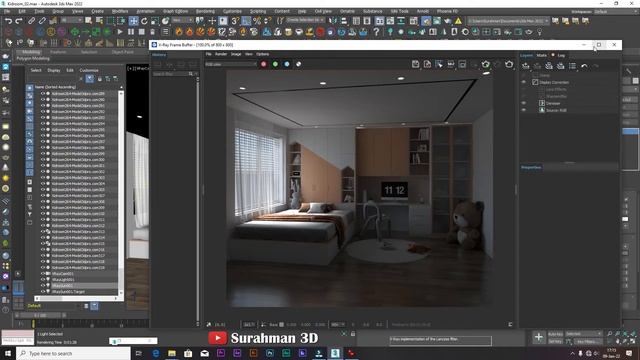
Task: Open the History tab in Frame Buffer
Action: [159, 55]
